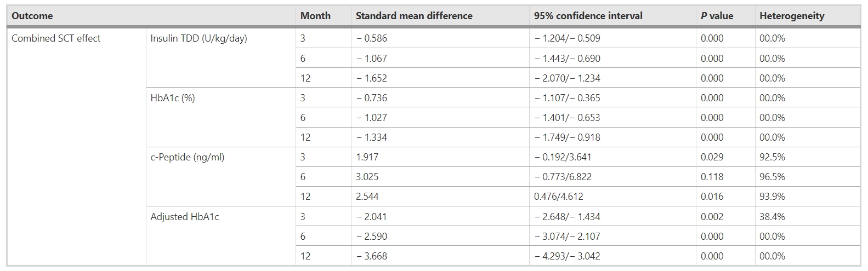Click the P value column header
The width and height of the screenshot is (868, 271).
[717, 16]
